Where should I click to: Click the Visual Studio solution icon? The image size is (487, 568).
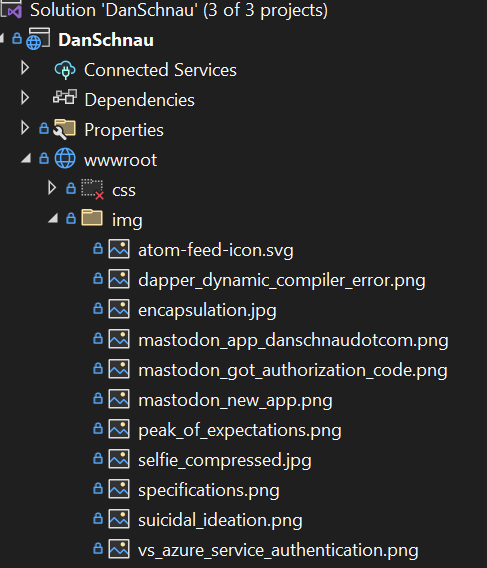[12, 9]
